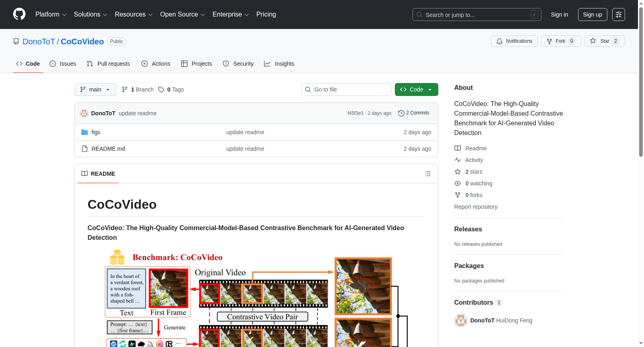Switch to the Issues tab
The image size is (644, 347).
(63, 64)
